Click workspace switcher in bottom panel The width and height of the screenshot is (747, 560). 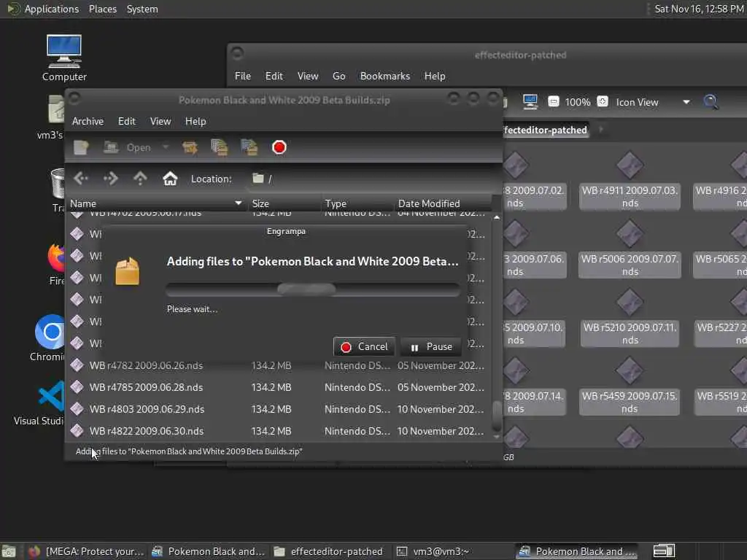coord(664,551)
